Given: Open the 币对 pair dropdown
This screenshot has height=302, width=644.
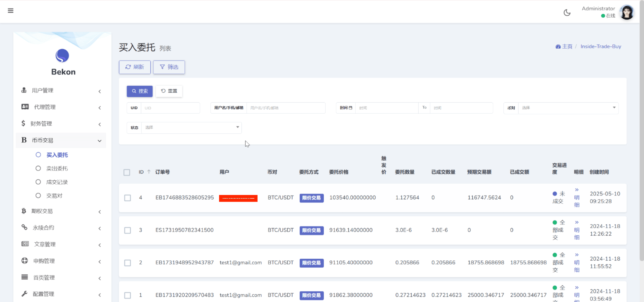Looking at the screenshot, I should (568, 108).
